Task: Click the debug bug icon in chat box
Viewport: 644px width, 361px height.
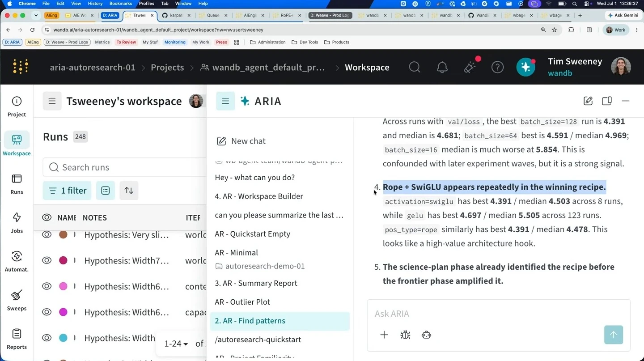Action: tap(405, 335)
